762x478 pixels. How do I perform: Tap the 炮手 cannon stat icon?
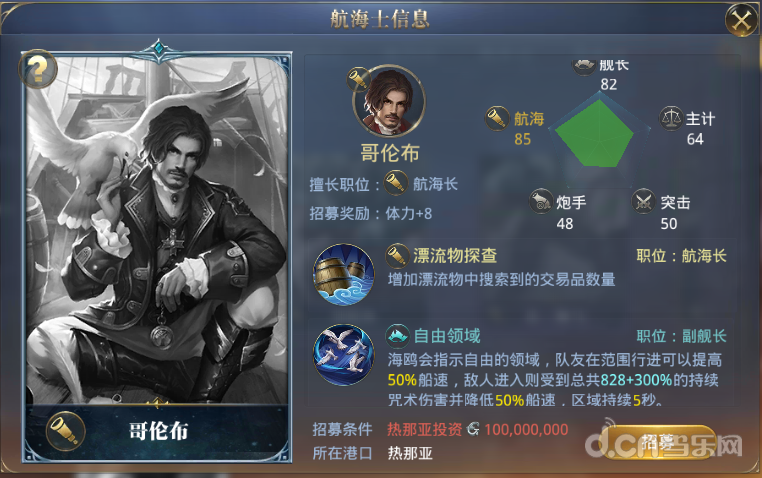541,201
